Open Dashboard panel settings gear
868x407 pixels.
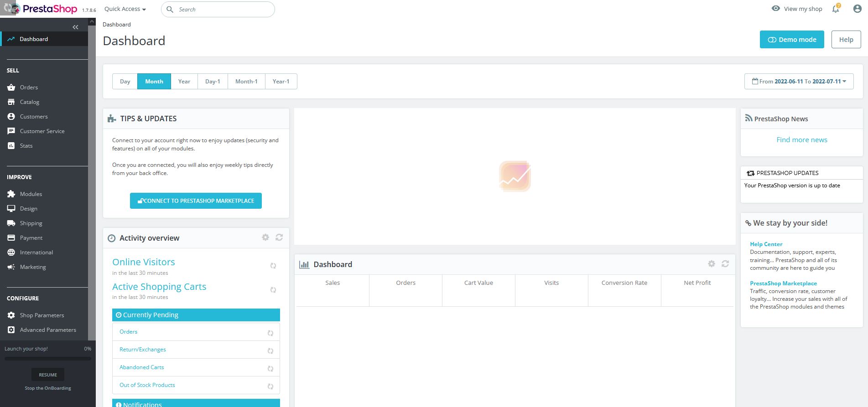tap(712, 264)
